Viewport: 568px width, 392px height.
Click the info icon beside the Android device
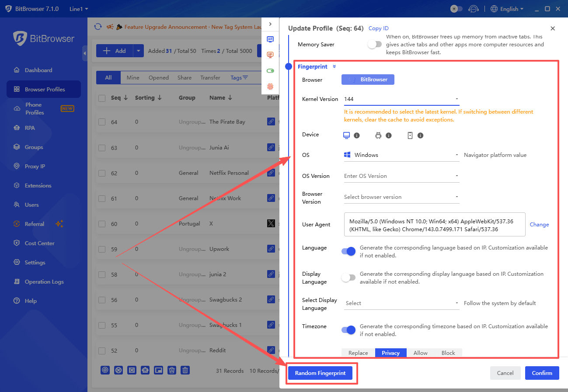(x=388, y=135)
